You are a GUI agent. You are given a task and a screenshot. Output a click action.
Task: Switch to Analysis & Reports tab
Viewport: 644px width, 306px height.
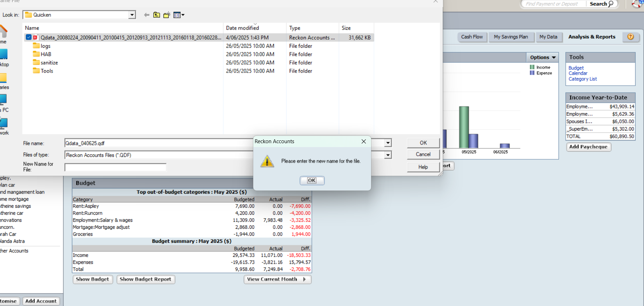(592, 37)
